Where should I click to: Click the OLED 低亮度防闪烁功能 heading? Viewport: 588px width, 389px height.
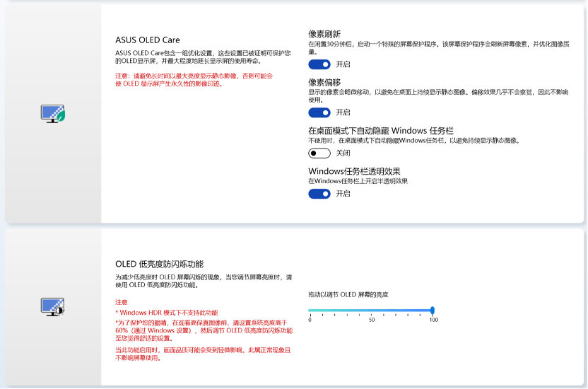tap(160, 264)
